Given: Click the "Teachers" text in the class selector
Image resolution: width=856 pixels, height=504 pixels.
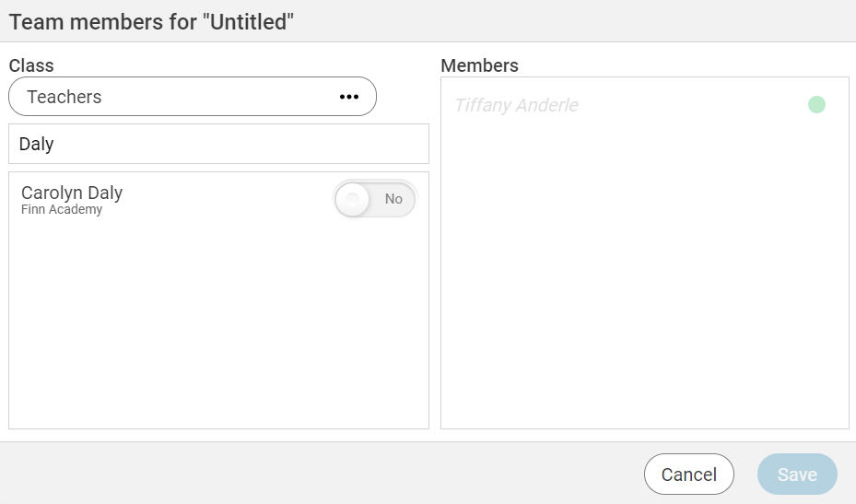Looking at the screenshot, I should [x=64, y=97].
